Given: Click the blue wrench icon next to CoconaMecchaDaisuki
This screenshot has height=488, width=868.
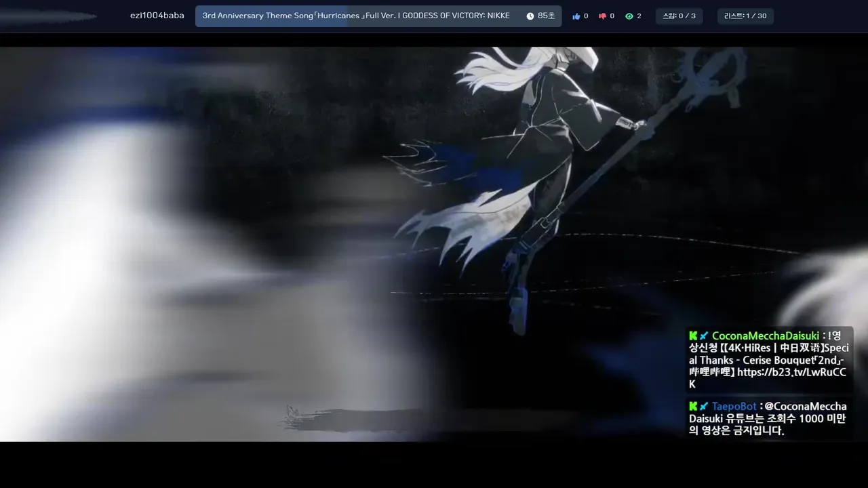Looking at the screenshot, I should click(x=704, y=335).
